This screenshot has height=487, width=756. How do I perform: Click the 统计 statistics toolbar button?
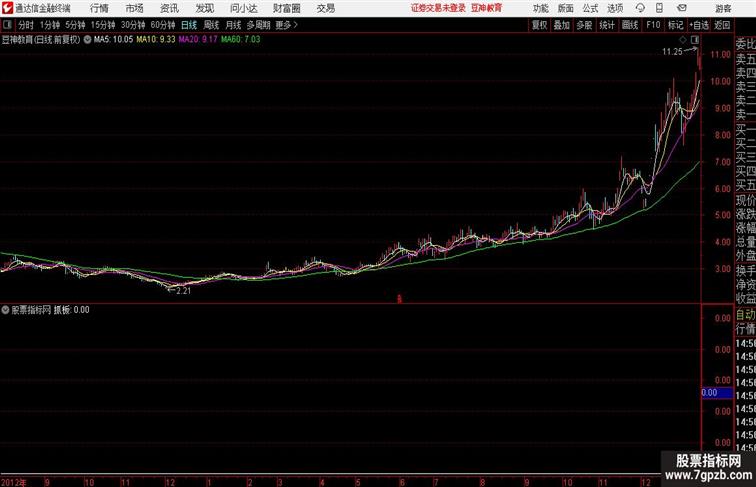pyautogui.click(x=607, y=25)
